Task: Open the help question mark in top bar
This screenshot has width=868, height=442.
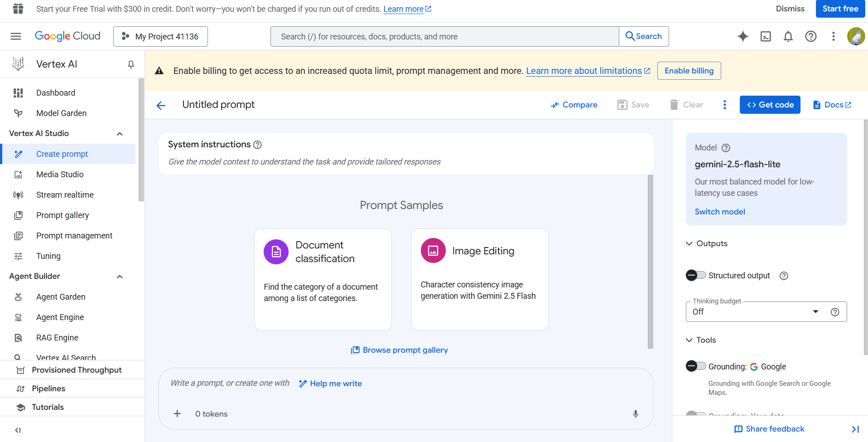Action: tap(811, 36)
